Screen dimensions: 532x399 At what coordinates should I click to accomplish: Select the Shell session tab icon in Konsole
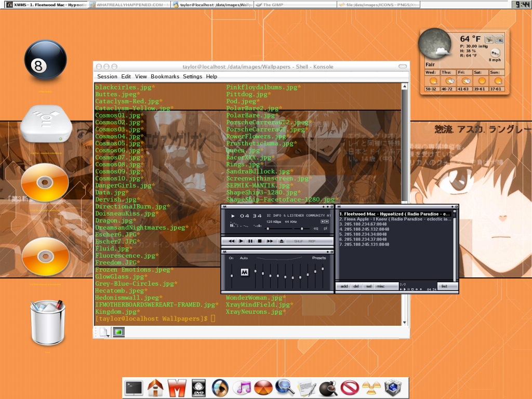click(119, 332)
